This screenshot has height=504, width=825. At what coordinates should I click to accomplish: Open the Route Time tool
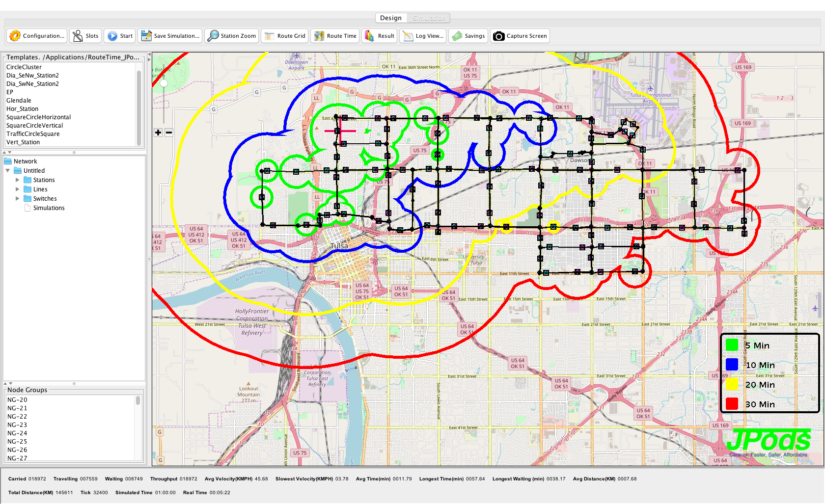pos(335,36)
